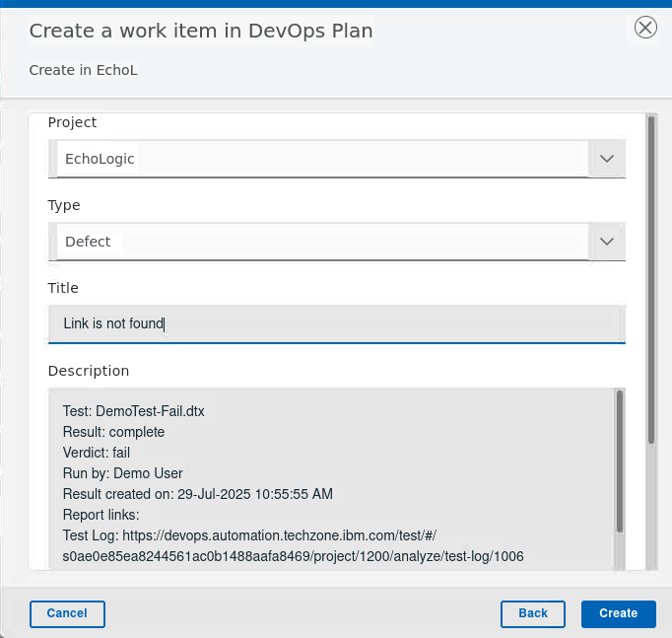Click the 'Result: complete' line

113,432
